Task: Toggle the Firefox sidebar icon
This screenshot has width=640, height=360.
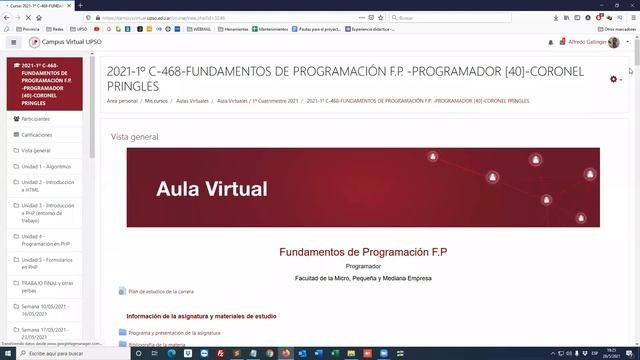Action: 577,18
